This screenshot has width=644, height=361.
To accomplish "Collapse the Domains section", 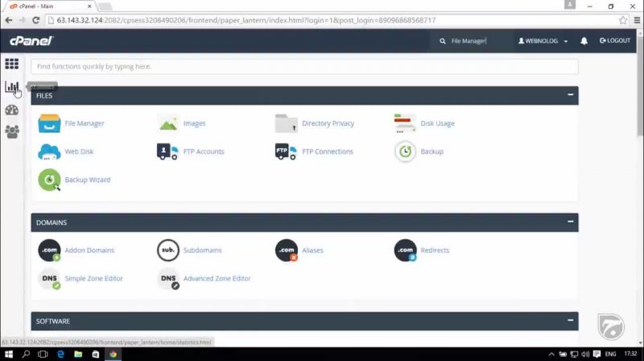I will point(570,222).
